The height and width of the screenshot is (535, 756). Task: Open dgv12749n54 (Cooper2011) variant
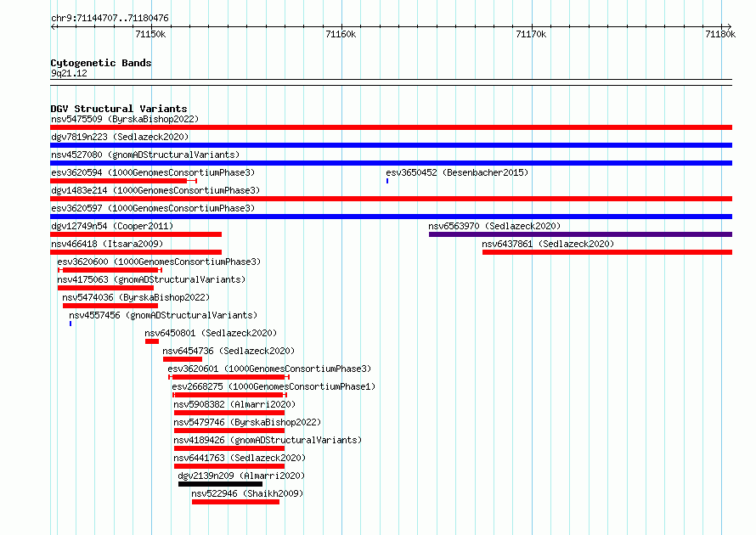click(x=112, y=226)
